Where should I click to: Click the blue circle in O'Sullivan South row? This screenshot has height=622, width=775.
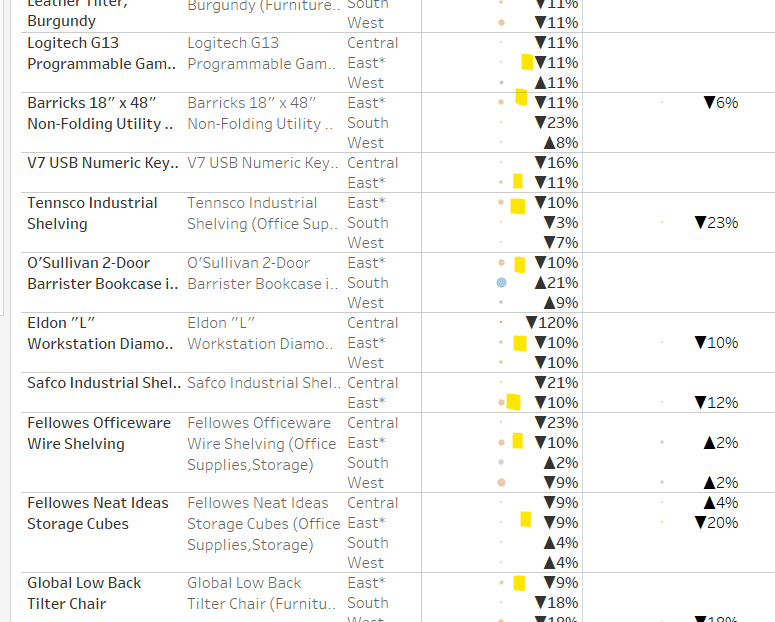501,283
